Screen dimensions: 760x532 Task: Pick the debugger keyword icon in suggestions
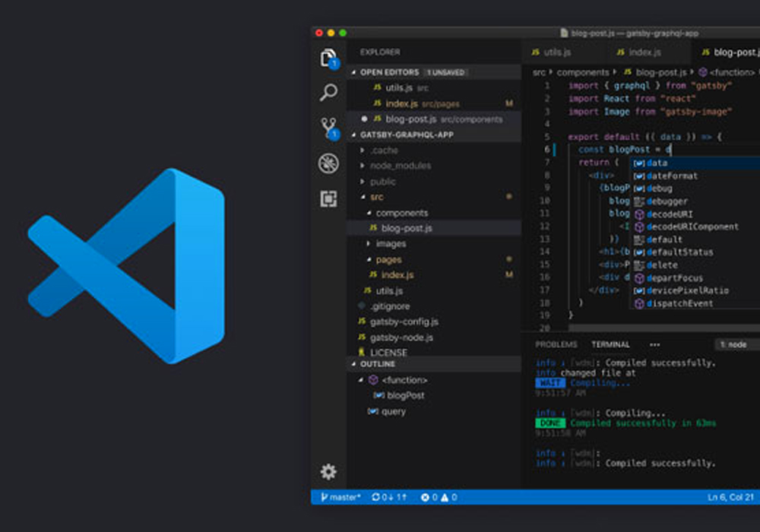(639, 201)
